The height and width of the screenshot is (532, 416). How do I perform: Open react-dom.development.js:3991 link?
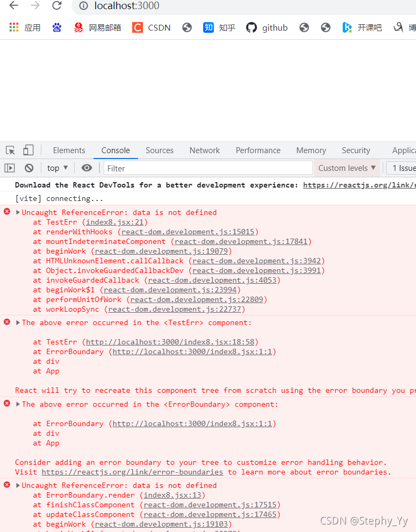[x=256, y=270]
